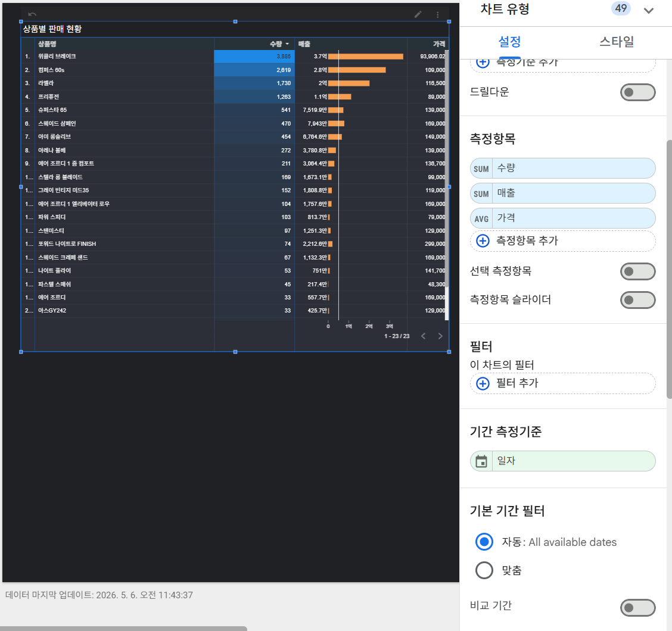This screenshot has width=672, height=631.
Task: Click the horizontal scrollbar under the canvas
Action: point(123,629)
